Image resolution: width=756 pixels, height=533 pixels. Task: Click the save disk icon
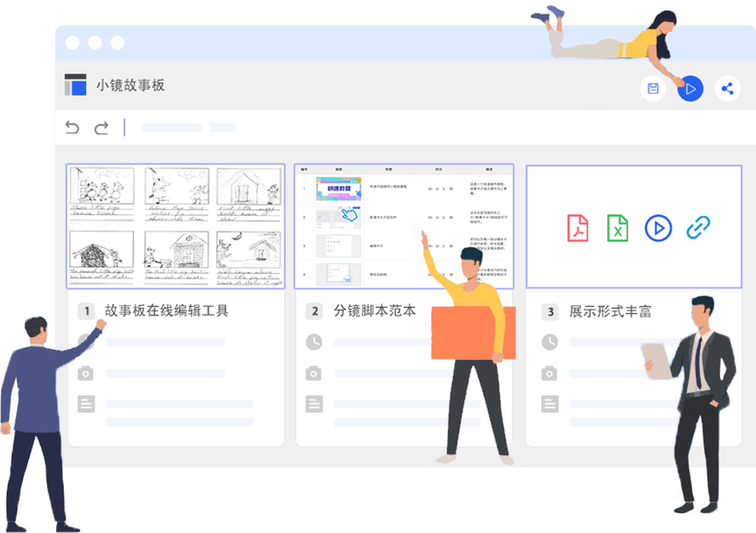click(x=653, y=89)
